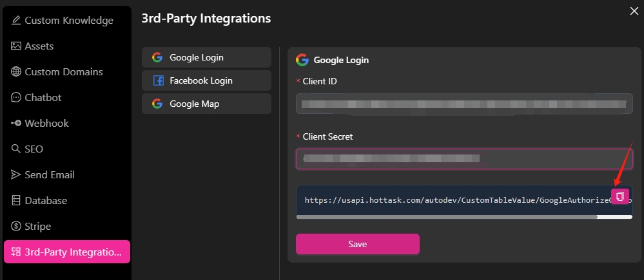
Task: Click the 3rd-Party Integrations grid icon
Action: click(x=16, y=252)
